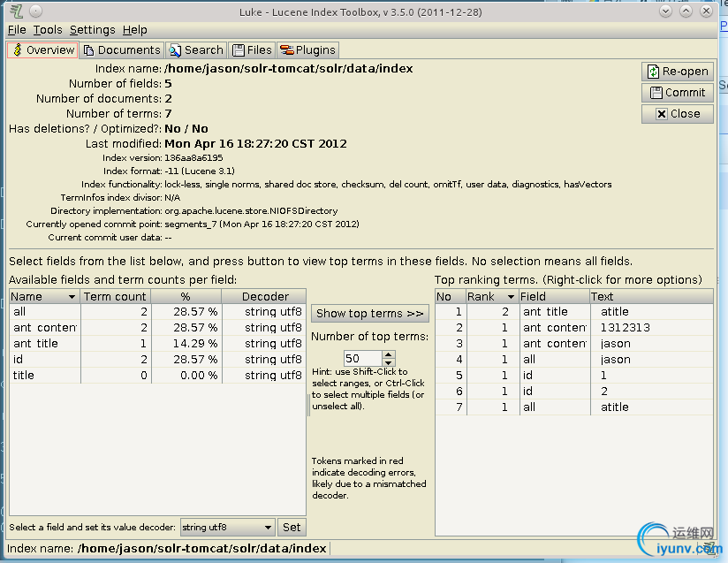Switch to the Overview tab
Image resolution: width=728 pixels, height=563 pixels.
click(42, 50)
